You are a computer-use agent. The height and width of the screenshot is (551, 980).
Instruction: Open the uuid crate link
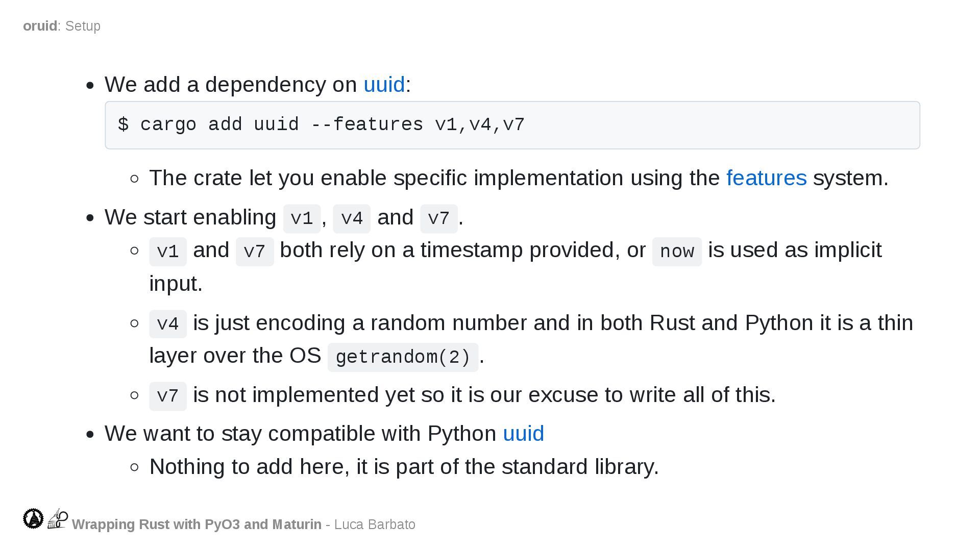pyautogui.click(x=384, y=85)
